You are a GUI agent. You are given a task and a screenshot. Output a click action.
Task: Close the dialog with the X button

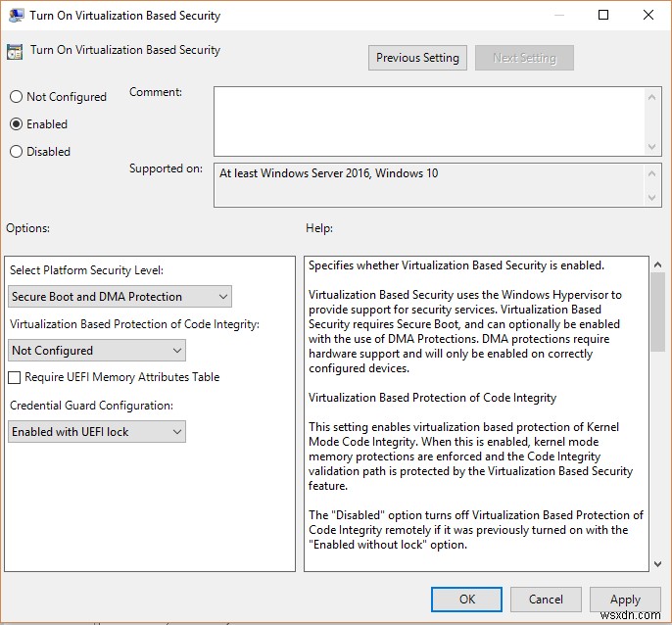[648, 15]
